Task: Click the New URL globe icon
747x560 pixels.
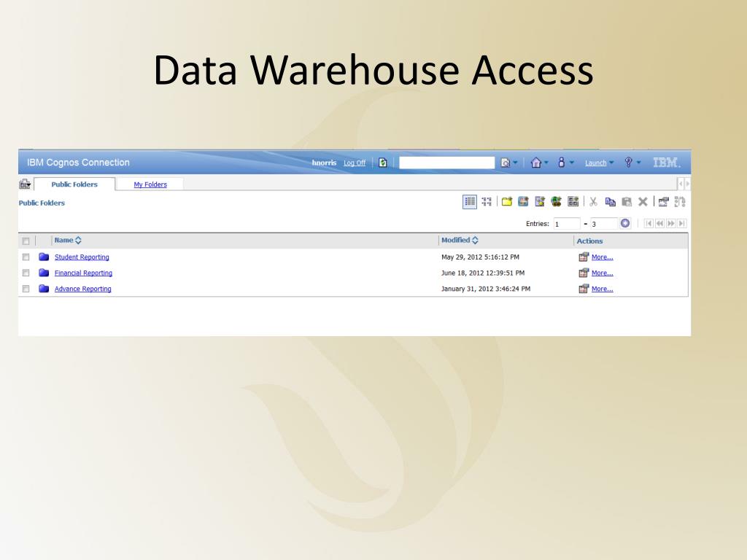Action: click(556, 202)
